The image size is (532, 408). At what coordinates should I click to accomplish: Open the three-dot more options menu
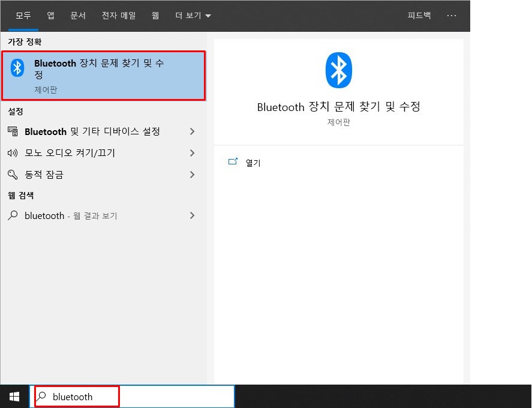[x=451, y=16]
